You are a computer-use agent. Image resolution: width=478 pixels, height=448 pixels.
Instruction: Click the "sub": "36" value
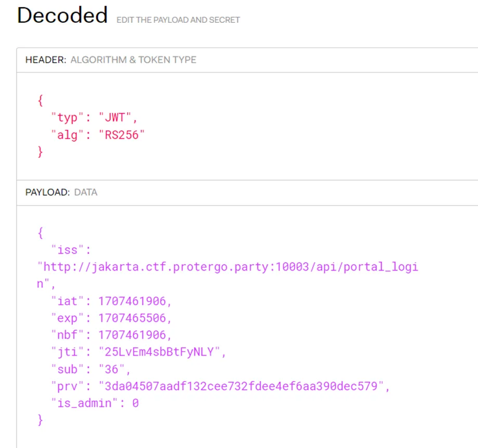(114, 369)
